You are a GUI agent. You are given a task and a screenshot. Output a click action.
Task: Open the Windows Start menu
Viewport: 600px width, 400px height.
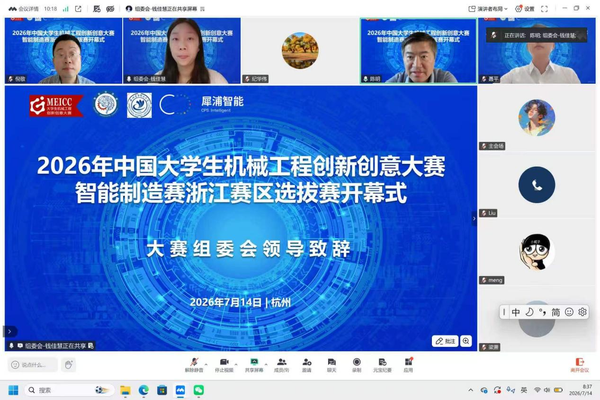13,390
